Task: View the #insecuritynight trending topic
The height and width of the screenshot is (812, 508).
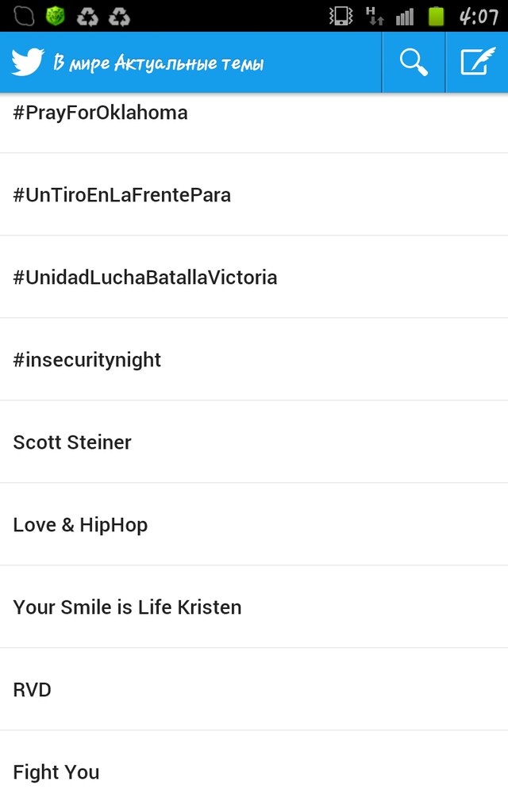Action: coord(254,359)
